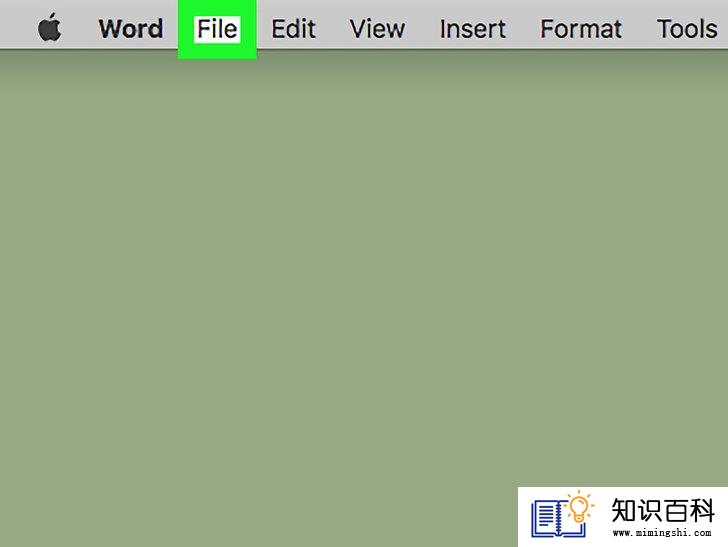Click the menu bar gap between Format and Tools
728x547 pixels.
coord(639,28)
